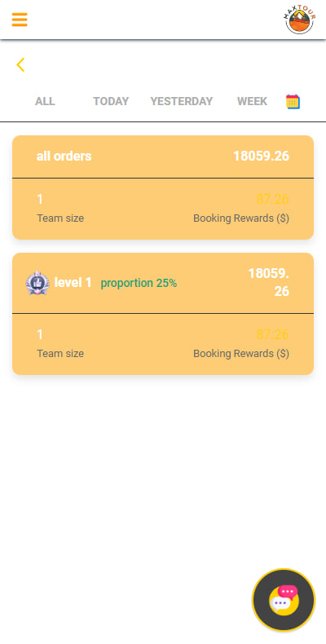Switch to the TODAY tab
The height and width of the screenshot is (644, 326).
[x=111, y=101]
